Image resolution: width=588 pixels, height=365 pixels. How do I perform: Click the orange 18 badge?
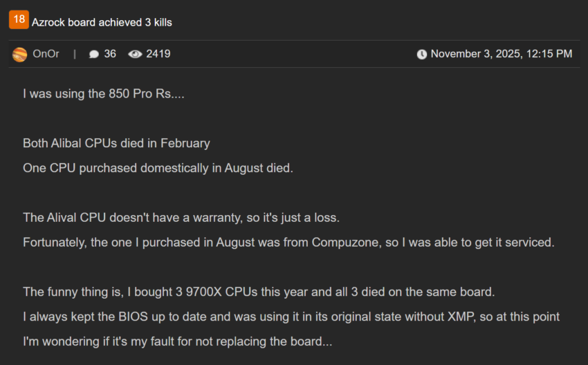coord(19,20)
